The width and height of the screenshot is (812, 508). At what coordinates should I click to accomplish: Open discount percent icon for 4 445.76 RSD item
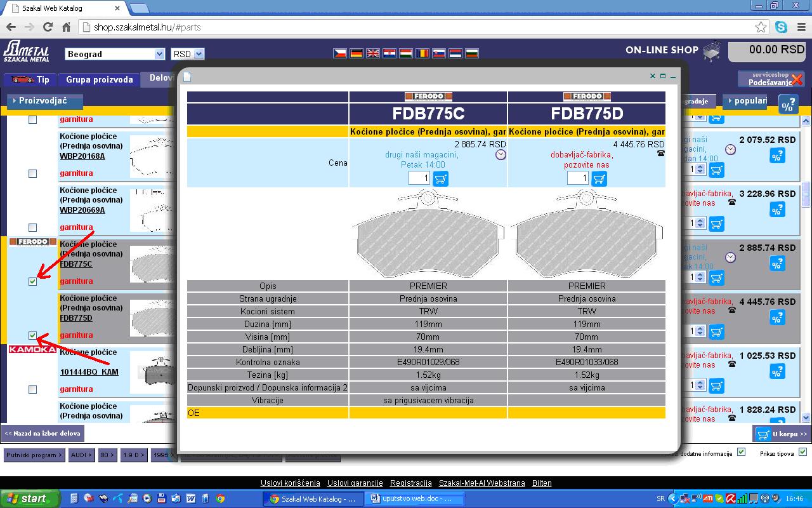click(777, 317)
